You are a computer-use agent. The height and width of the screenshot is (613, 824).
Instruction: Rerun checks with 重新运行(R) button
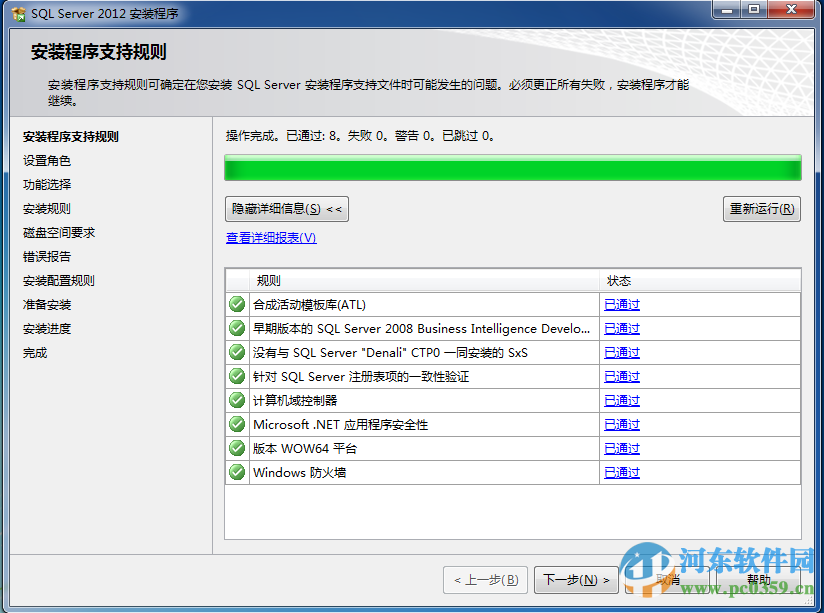tap(762, 209)
